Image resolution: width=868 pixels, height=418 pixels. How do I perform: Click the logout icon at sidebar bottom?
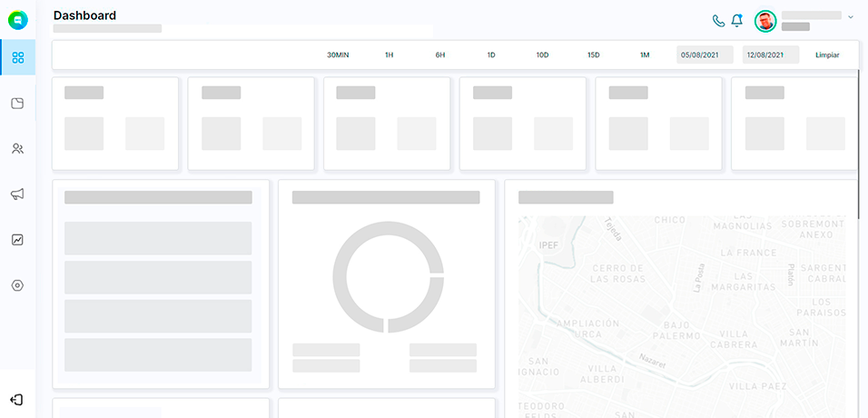(17, 400)
